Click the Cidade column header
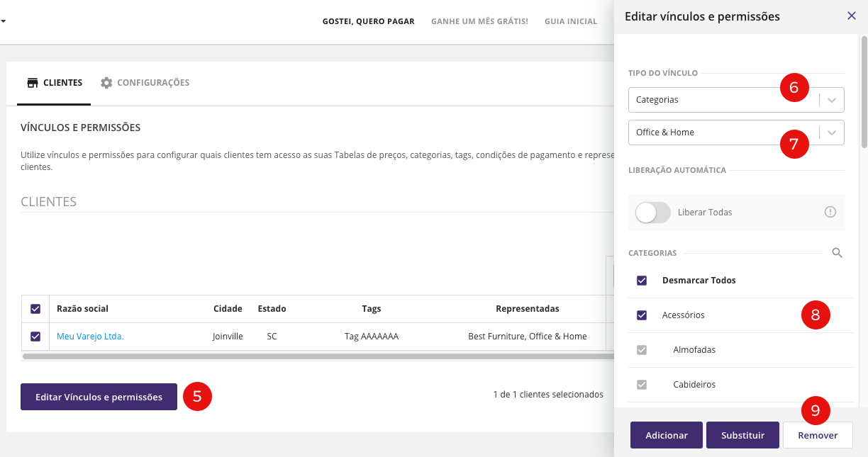 click(x=228, y=309)
